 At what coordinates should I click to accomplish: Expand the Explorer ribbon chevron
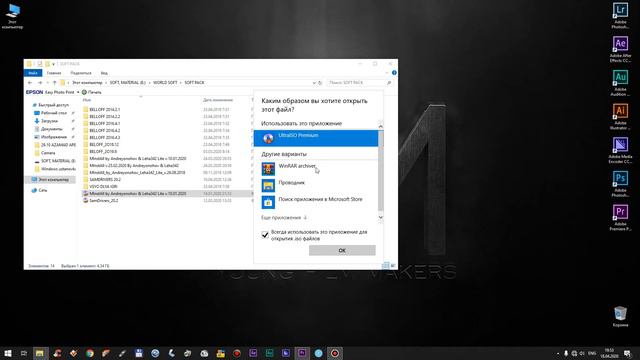(387, 73)
